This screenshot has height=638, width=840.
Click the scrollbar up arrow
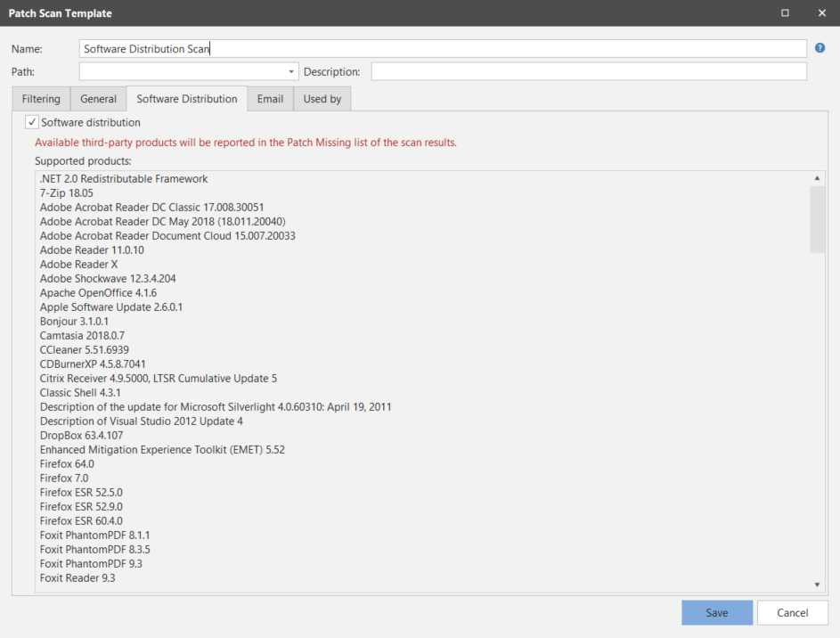tap(817, 178)
